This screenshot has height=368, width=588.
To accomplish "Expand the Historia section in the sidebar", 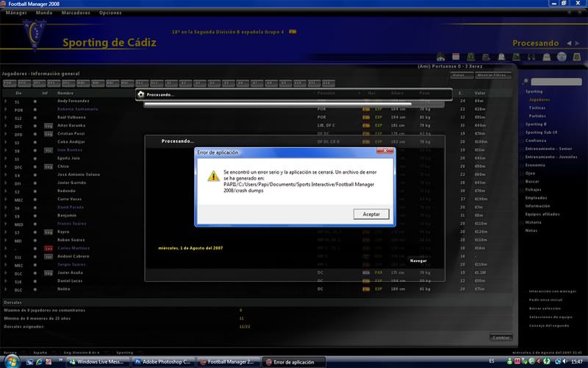I will 522,222.
